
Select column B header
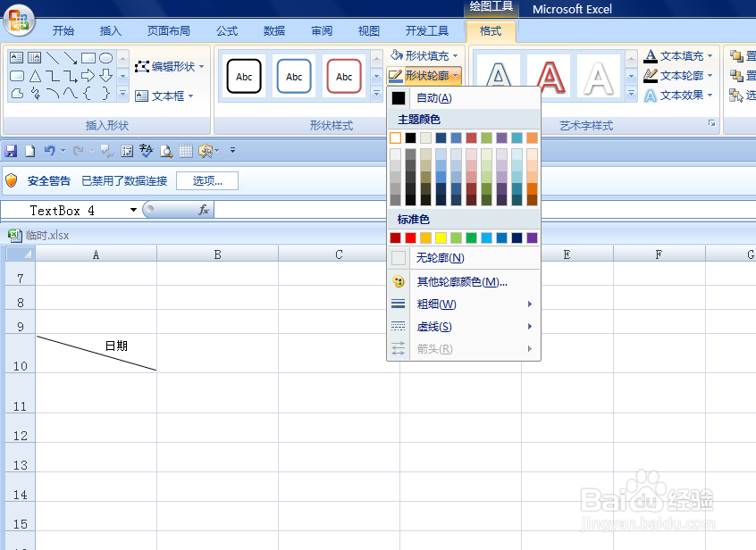click(217, 254)
